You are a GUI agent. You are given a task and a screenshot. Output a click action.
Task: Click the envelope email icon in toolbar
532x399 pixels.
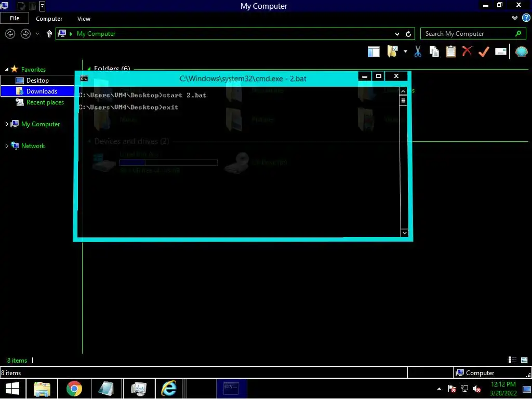tap(500, 51)
